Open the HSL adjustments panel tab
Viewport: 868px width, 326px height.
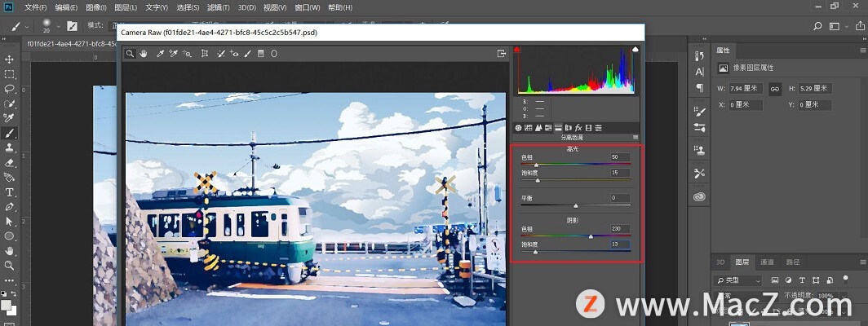pos(548,128)
